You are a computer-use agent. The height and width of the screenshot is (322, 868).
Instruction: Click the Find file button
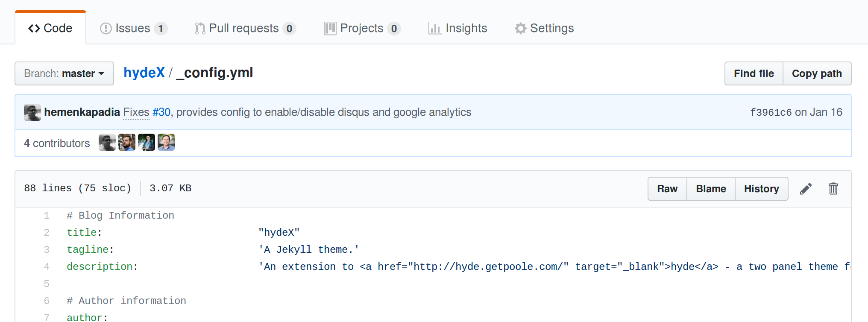click(x=754, y=73)
